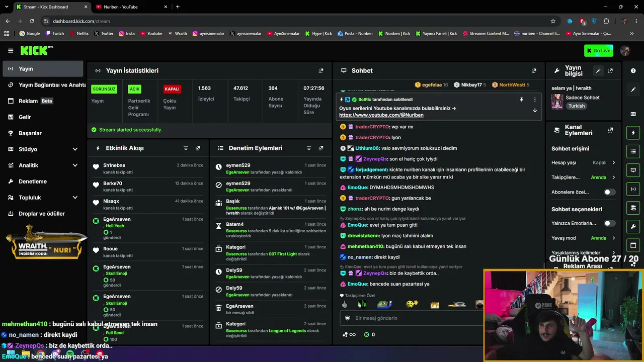
Task: Toggle the Yalnızca Emotlarla switch
Action: 609,223
